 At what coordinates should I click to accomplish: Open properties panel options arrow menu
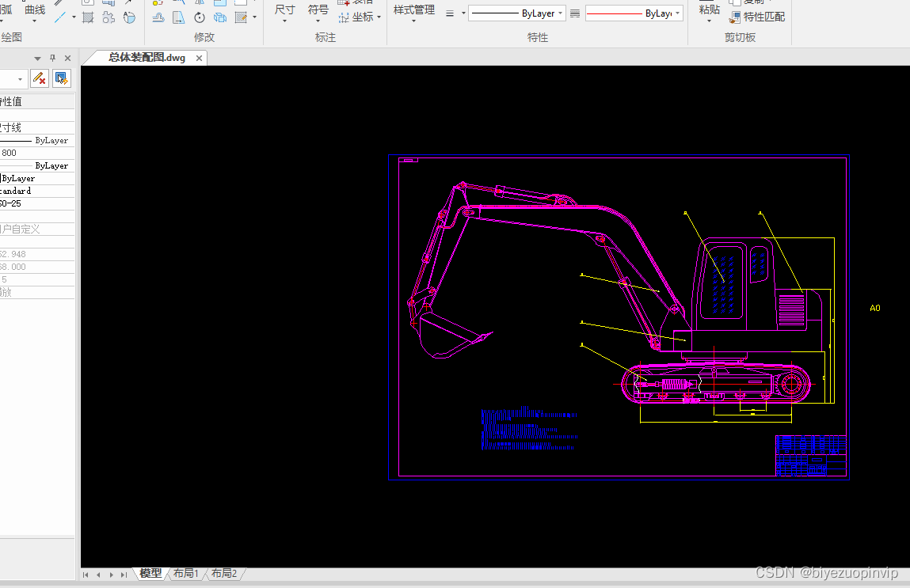click(x=37, y=59)
